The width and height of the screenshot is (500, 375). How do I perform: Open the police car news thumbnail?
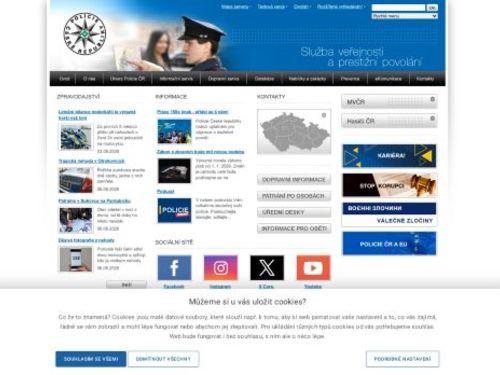[76, 180]
